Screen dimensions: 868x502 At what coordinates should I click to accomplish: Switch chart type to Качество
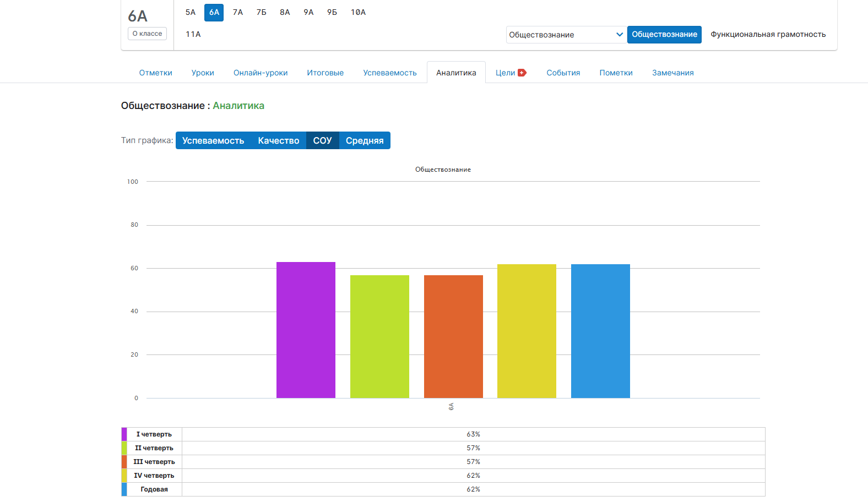pos(278,141)
